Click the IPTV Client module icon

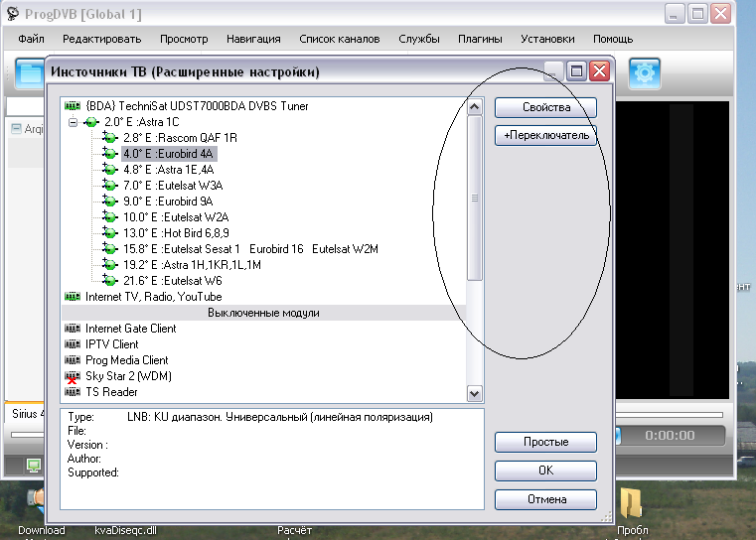pyautogui.click(x=72, y=344)
